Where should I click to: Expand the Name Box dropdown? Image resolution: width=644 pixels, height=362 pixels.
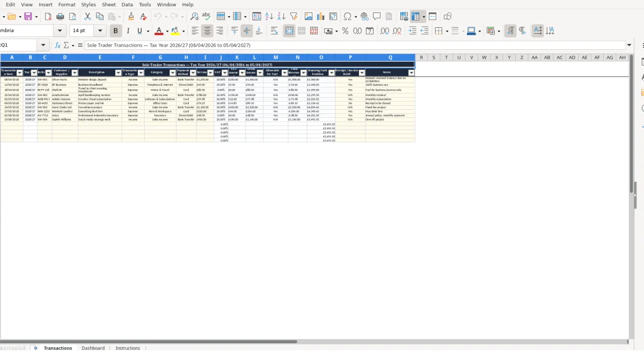pyautogui.click(x=43, y=46)
